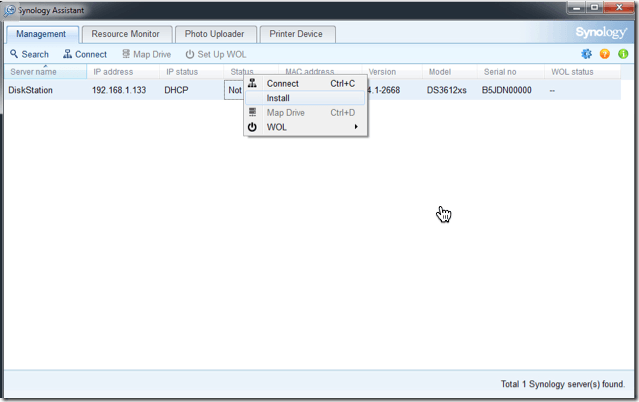Click the DS3612xs model cell

[x=446, y=90]
